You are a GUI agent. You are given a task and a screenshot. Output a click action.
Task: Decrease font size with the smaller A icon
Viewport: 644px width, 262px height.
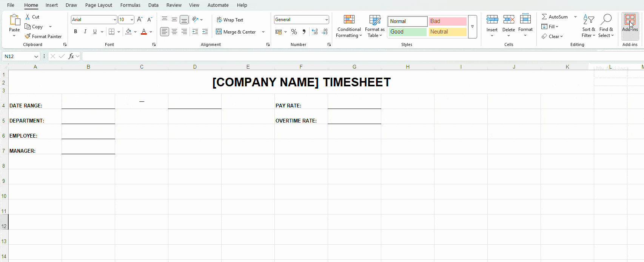pos(150,20)
